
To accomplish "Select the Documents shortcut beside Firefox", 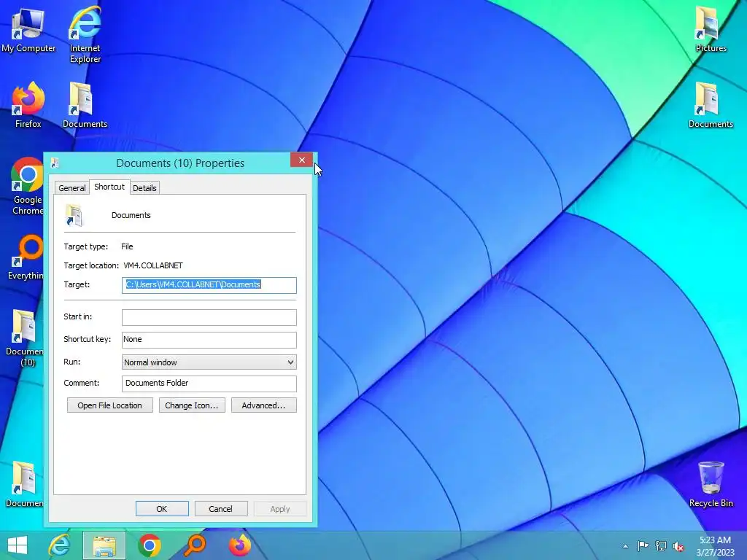I will [85, 105].
